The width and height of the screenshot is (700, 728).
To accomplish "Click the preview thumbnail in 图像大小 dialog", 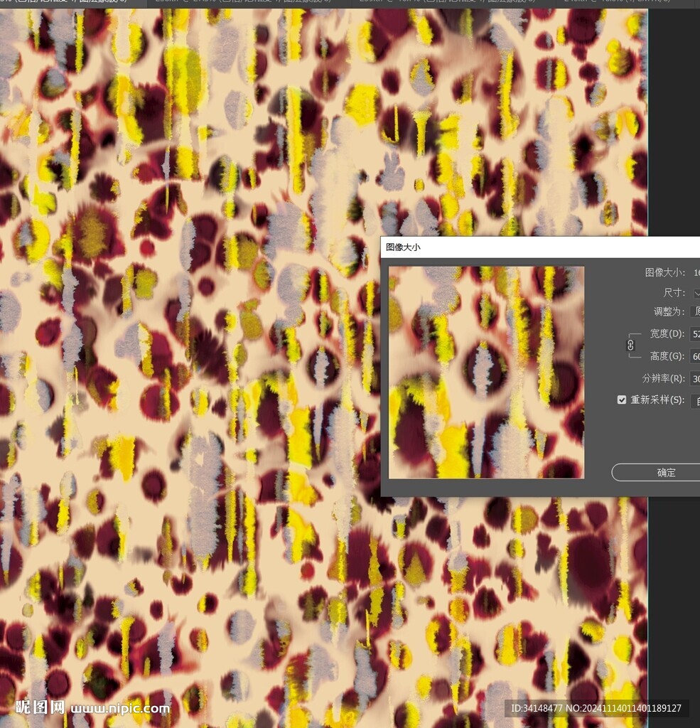I will coord(486,373).
